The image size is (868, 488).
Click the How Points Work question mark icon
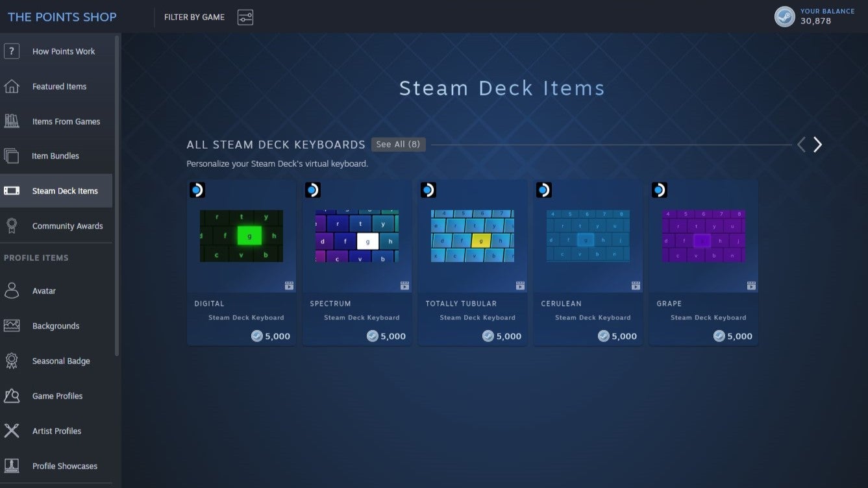click(11, 51)
